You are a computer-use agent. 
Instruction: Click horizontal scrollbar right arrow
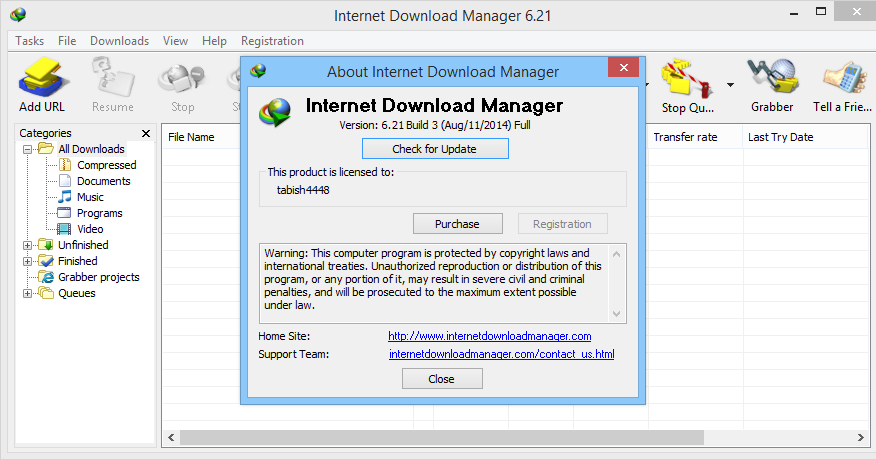pyautogui.click(x=861, y=438)
